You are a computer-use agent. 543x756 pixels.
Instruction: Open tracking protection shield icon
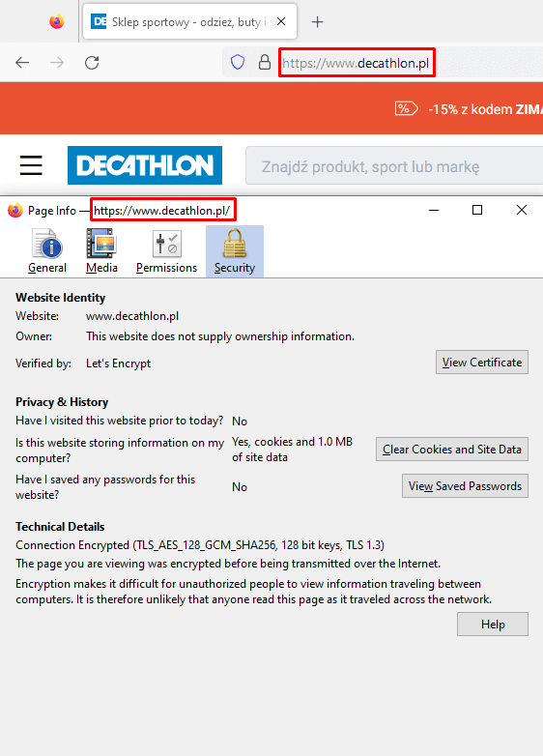(238, 62)
